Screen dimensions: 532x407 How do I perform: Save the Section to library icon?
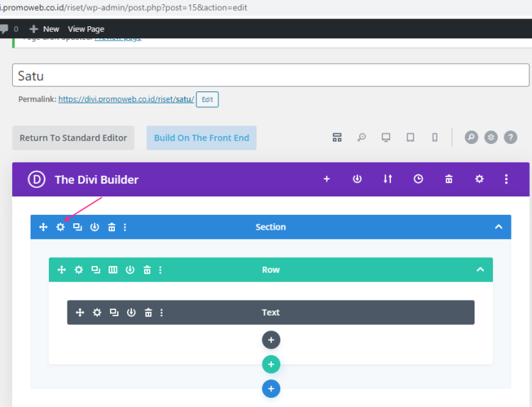94,227
